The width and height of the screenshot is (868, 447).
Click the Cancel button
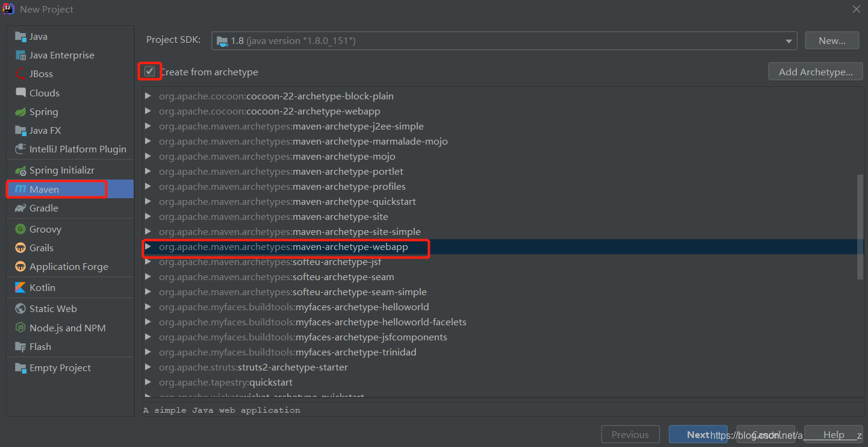(766, 434)
